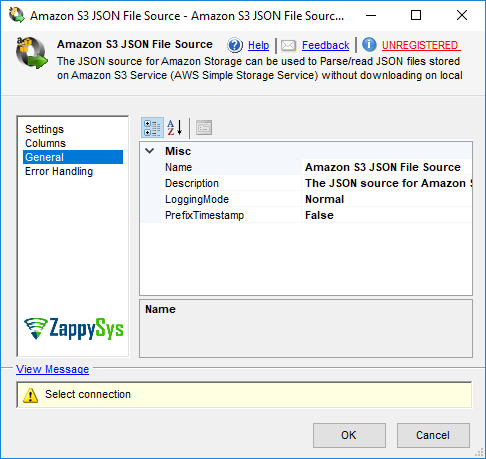The height and width of the screenshot is (459, 486).
Task: Select the PrefixTimestamp property label
Action: click(x=204, y=215)
